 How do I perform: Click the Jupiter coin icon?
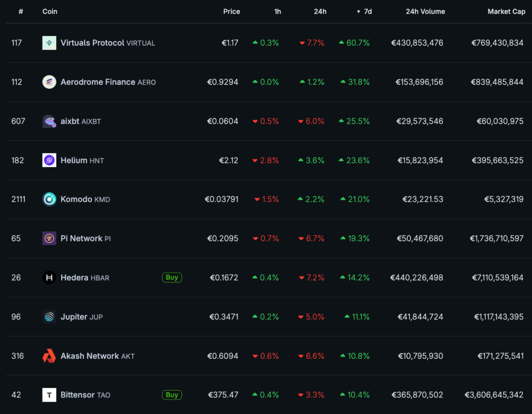[x=49, y=317]
